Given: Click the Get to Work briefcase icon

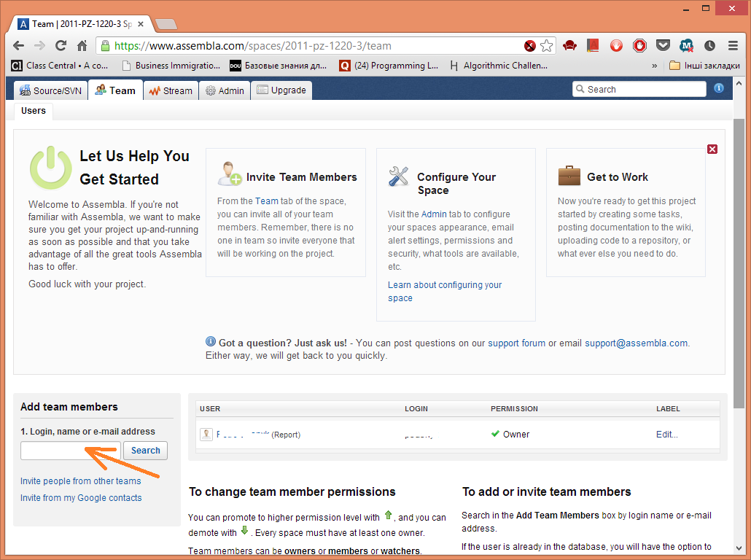Looking at the screenshot, I should click(x=569, y=176).
